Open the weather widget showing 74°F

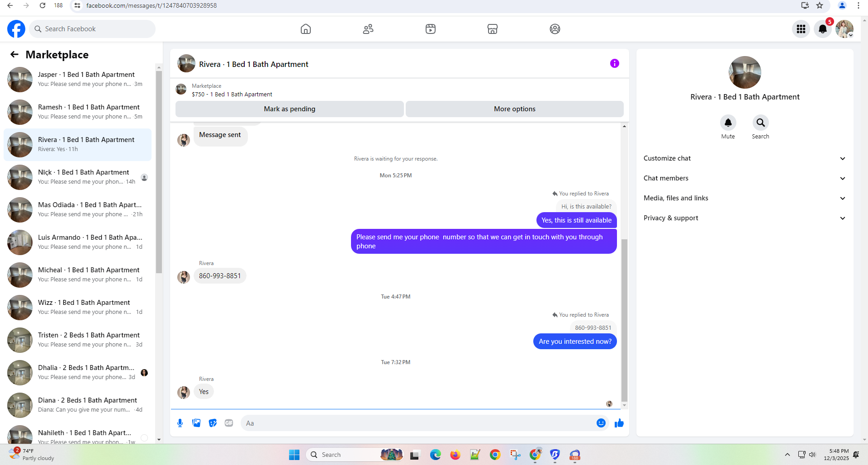pos(31,455)
